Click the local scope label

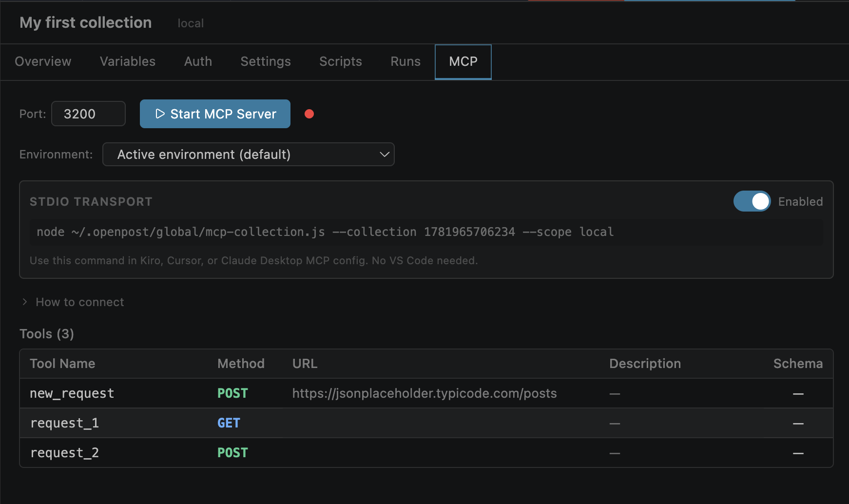(x=191, y=23)
